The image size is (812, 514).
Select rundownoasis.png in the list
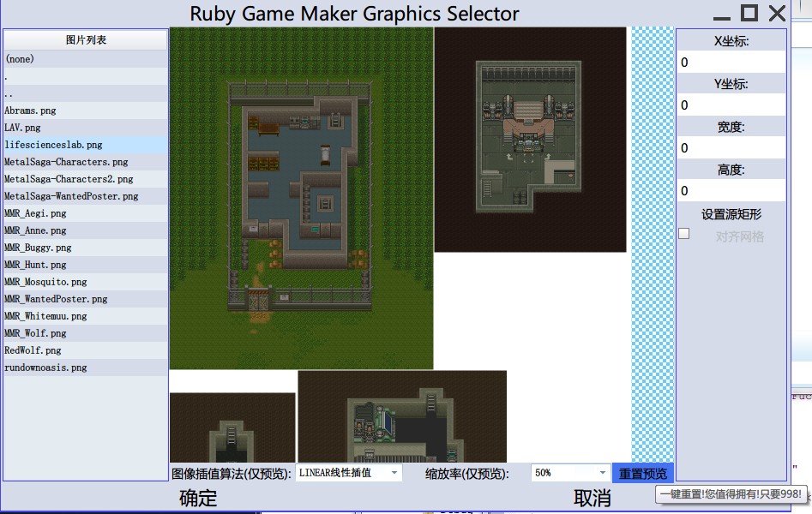coord(86,367)
